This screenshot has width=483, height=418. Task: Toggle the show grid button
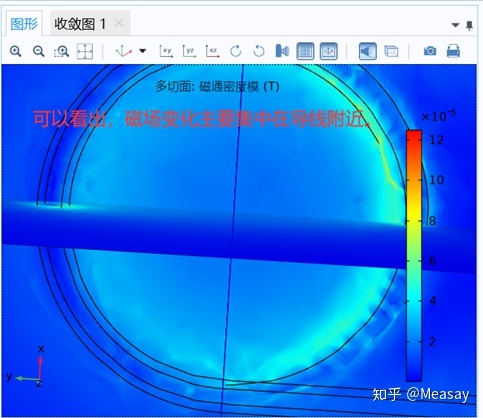(x=305, y=51)
